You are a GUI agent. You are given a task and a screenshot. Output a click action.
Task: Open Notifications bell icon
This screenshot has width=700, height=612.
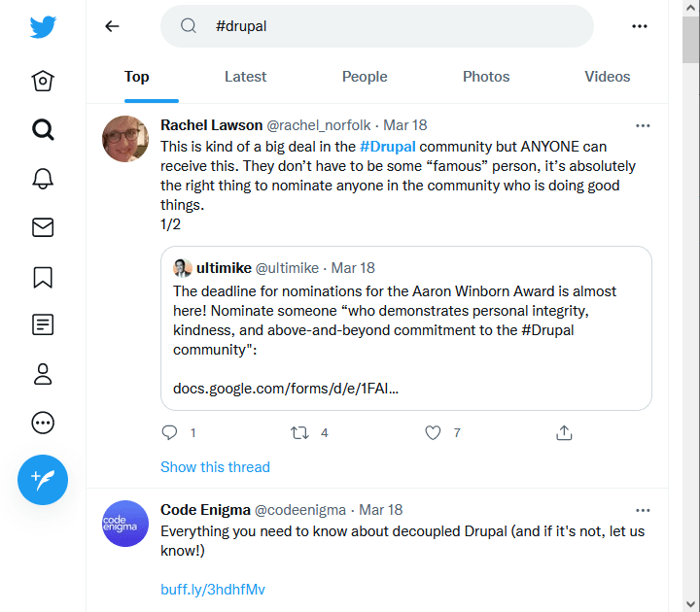43,179
